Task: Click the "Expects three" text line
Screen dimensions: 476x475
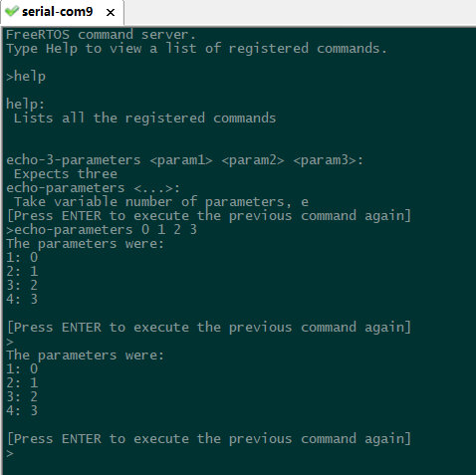Action: pos(66,174)
